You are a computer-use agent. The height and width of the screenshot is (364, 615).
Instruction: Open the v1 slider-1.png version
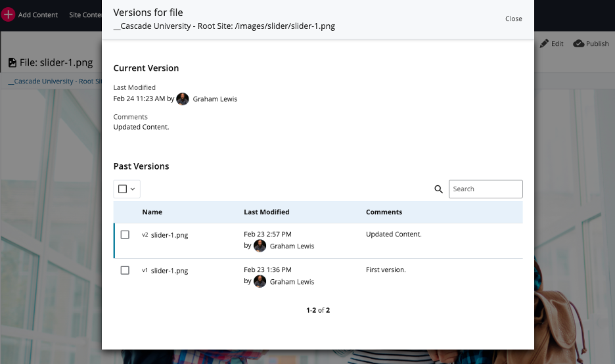click(170, 271)
